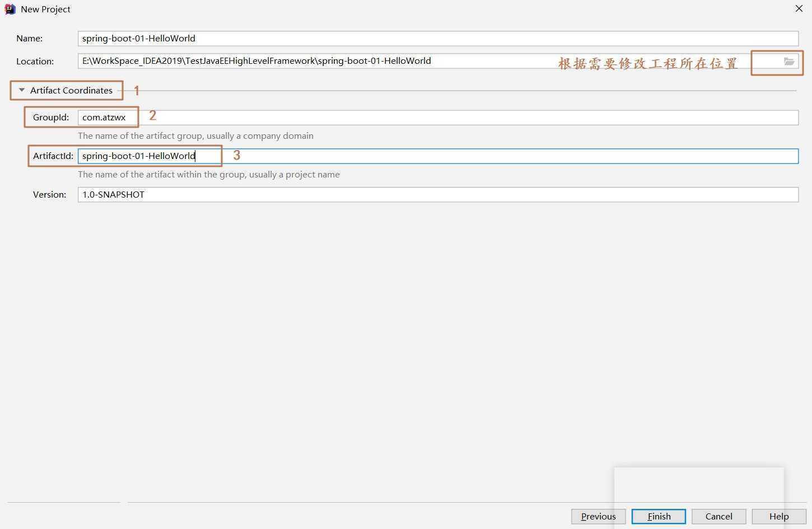Screen dimensions: 812x529
Task: Click the IntelliJ IDEA icon in title bar
Action: coord(10,9)
